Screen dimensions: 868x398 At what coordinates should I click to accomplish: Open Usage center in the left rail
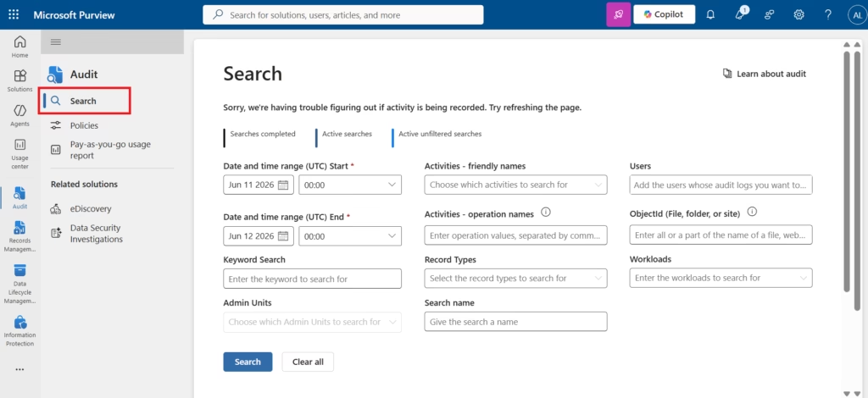20,154
